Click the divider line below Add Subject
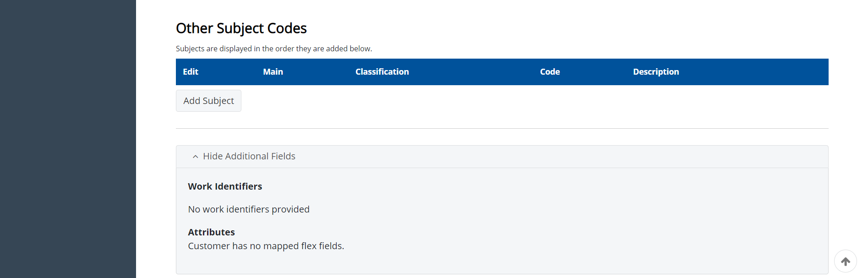This screenshot has width=868, height=278. pyautogui.click(x=502, y=129)
